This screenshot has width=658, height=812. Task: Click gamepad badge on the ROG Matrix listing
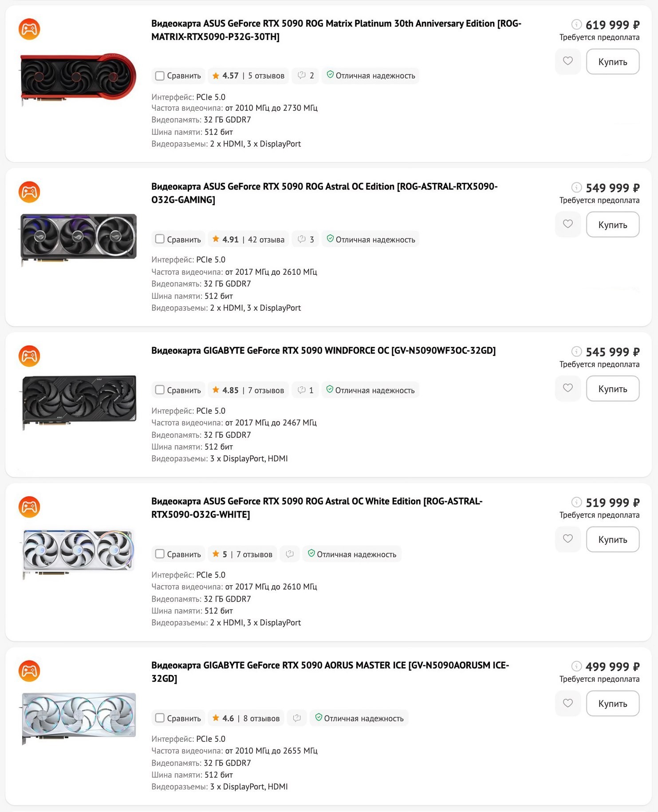coord(29,29)
